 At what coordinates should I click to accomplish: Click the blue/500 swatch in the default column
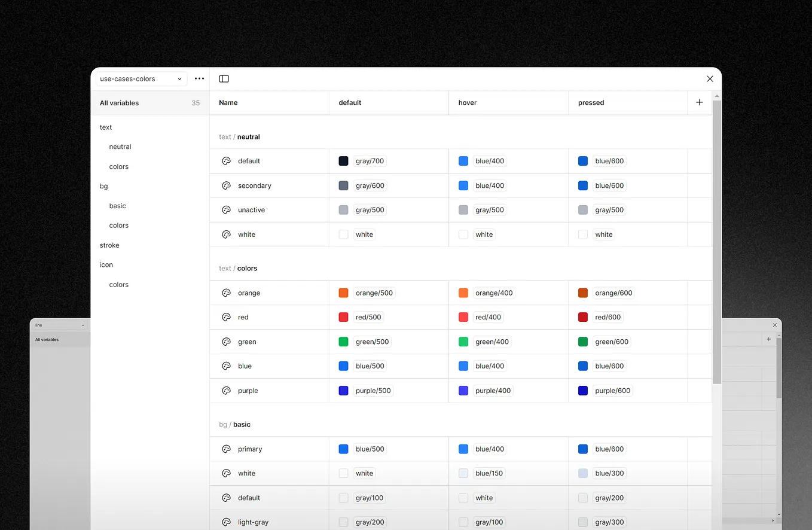343,365
